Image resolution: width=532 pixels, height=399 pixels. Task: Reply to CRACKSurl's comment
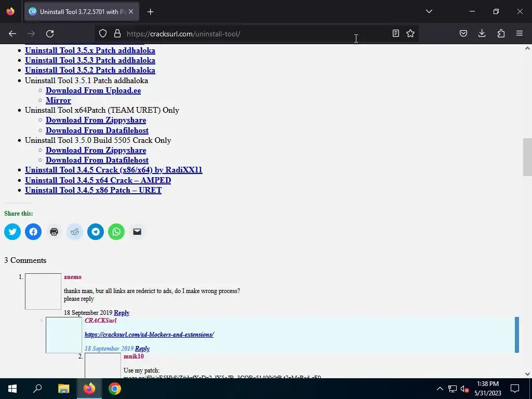click(142, 349)
